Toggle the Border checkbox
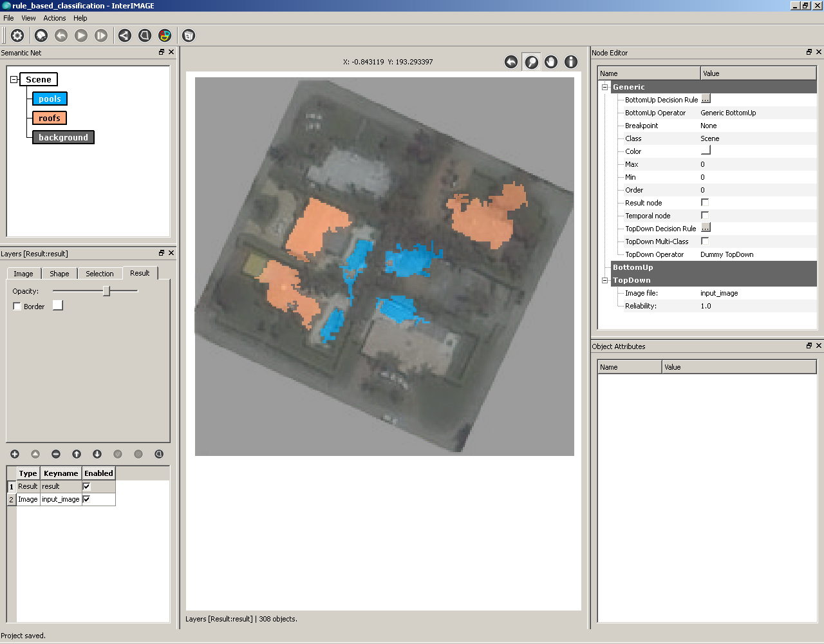This screenshot has width=824, height=644. coord(17,307)
